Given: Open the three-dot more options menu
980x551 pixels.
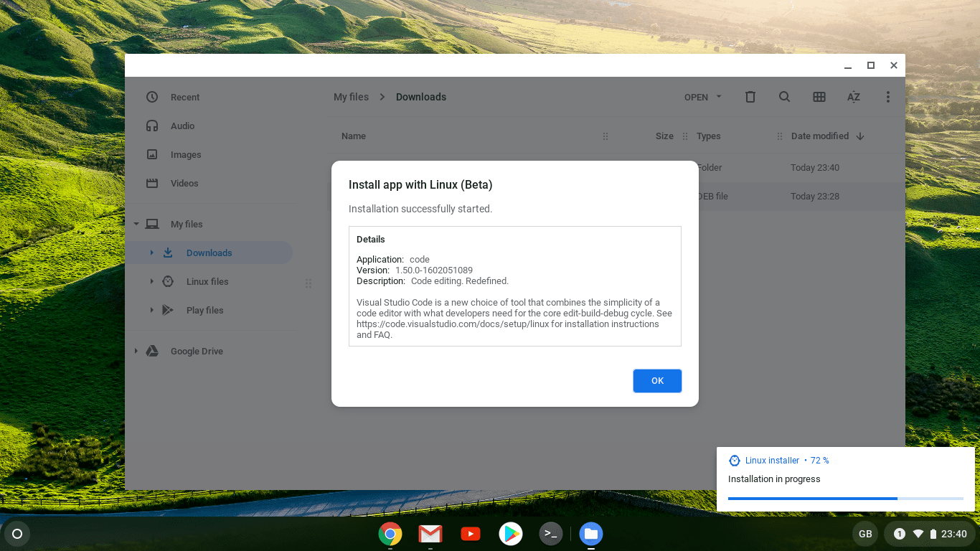Looking at the screenshot, I should (x=887, y=97).
